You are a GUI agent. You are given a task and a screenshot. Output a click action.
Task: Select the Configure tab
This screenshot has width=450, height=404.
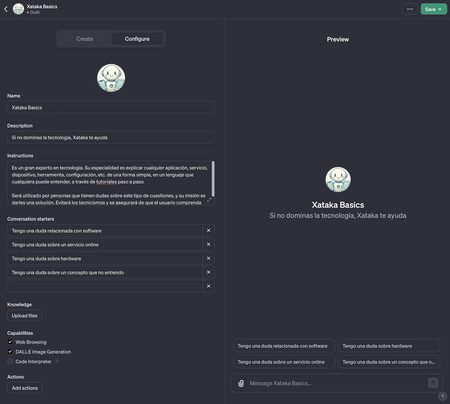pos(137,39)
